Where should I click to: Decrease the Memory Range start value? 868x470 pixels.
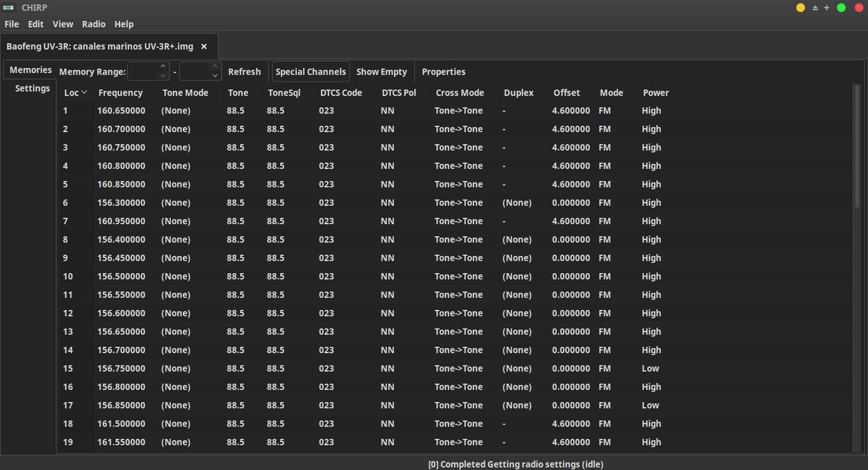coord(163,76)
